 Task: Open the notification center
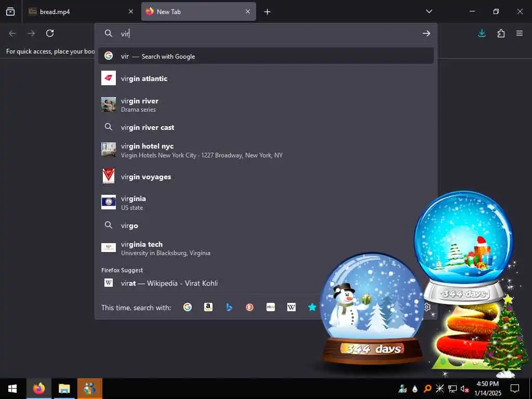tap(515, 389)
